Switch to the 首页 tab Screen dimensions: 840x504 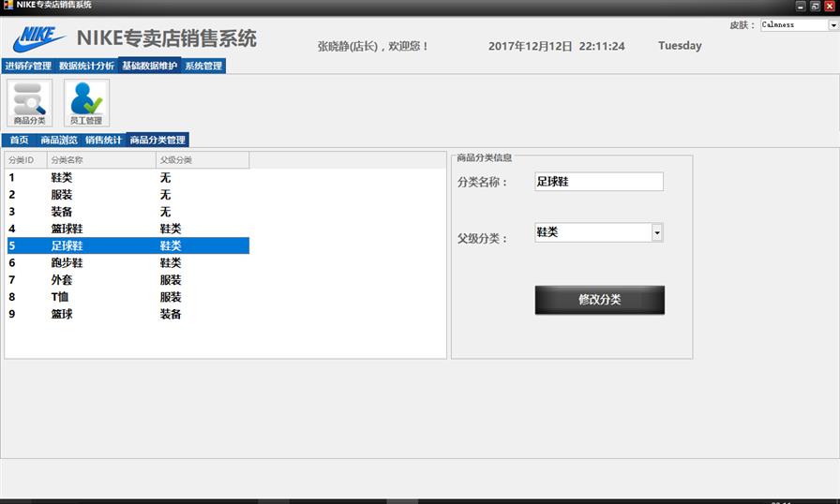point(19,141)
